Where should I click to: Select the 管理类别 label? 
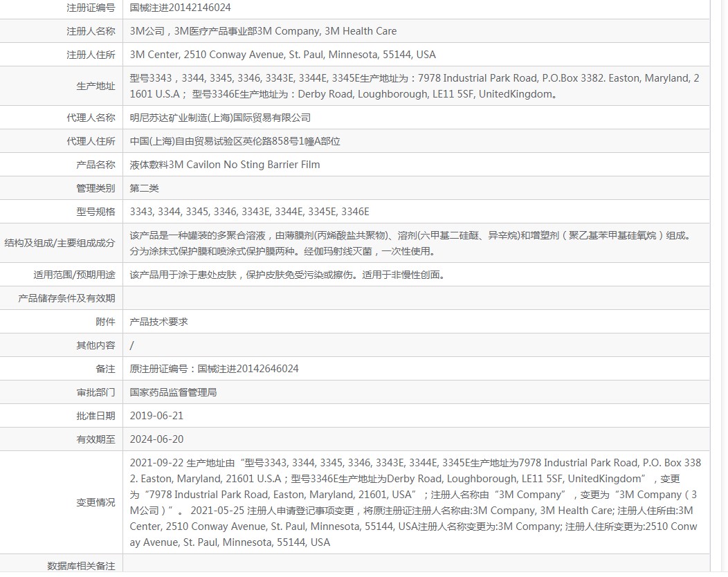[95, 188]
